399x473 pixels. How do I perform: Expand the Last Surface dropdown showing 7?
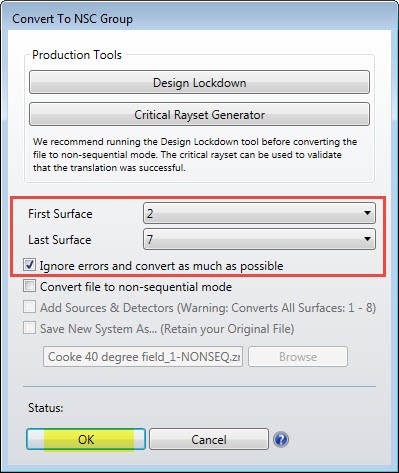click(259, 239)
